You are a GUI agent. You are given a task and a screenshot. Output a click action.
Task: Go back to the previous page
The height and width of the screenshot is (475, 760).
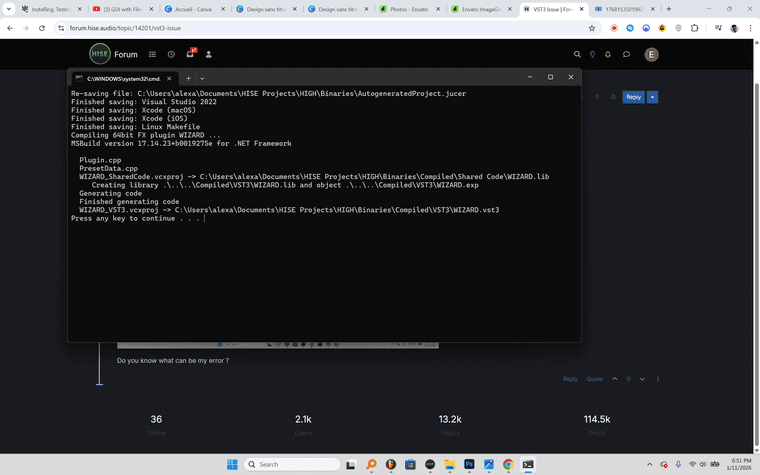(10, 28)
